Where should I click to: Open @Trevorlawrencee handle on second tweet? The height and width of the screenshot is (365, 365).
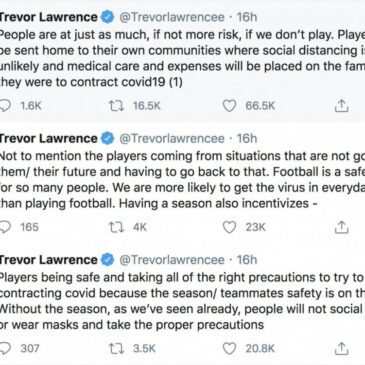pyautogui.click(x=172, y=139)
